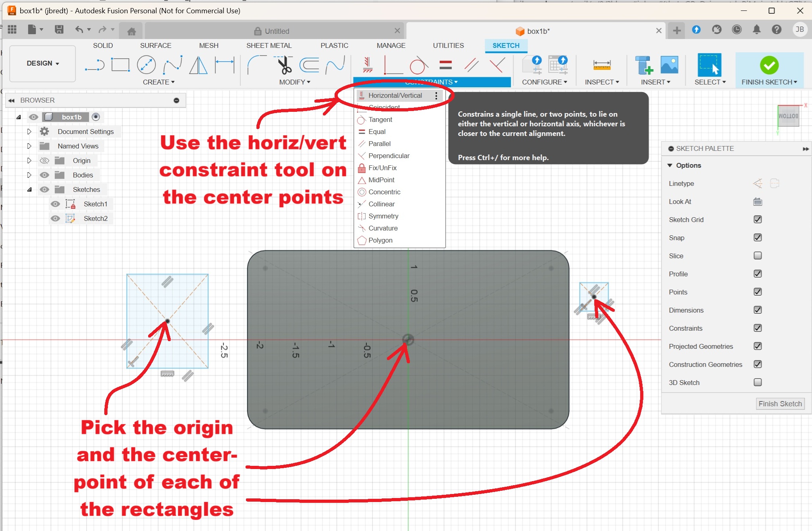Pick the Trim scissors tool
Screen dimensions: 812x531
pos(285,65)
